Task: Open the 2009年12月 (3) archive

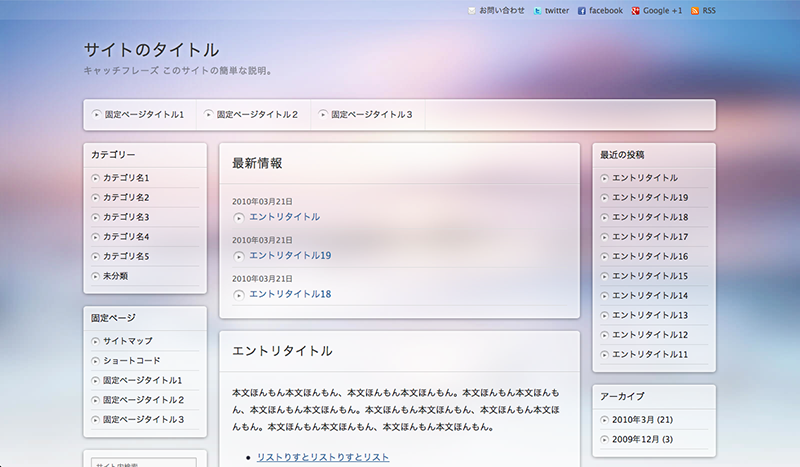Action: coord(642,440)
